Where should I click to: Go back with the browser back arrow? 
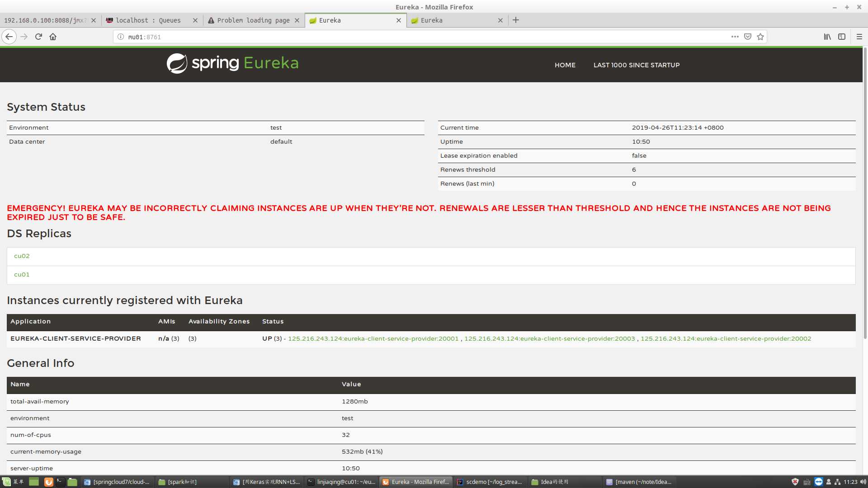(9, 37)
